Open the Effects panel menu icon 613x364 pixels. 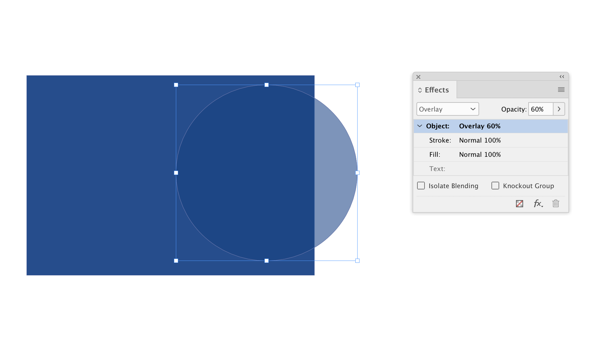point(561,90)
